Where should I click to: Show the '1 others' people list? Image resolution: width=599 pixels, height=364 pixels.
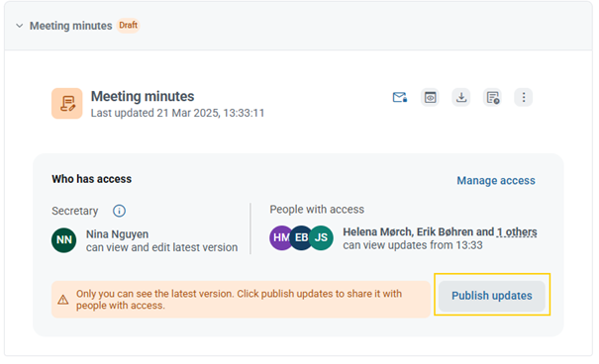pos(517,232)
